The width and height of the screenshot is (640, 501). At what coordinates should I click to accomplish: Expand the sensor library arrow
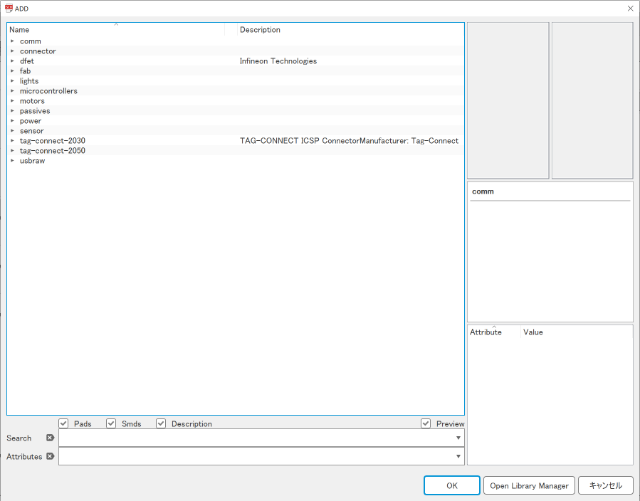(x=12, y=131)
